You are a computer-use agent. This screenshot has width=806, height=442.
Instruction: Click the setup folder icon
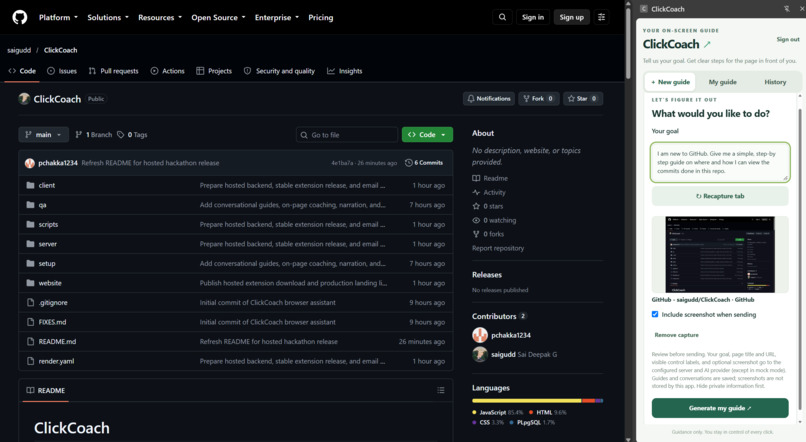point(30,264)
